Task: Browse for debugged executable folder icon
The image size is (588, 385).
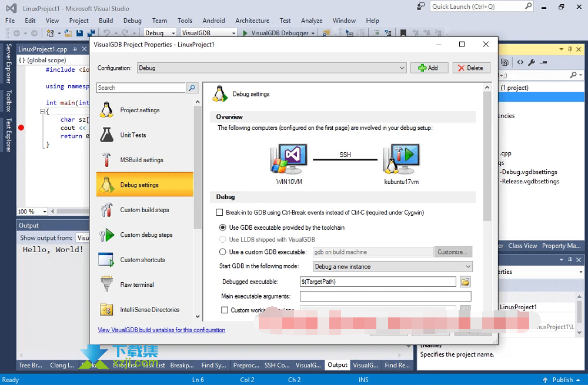Action: 465,282
